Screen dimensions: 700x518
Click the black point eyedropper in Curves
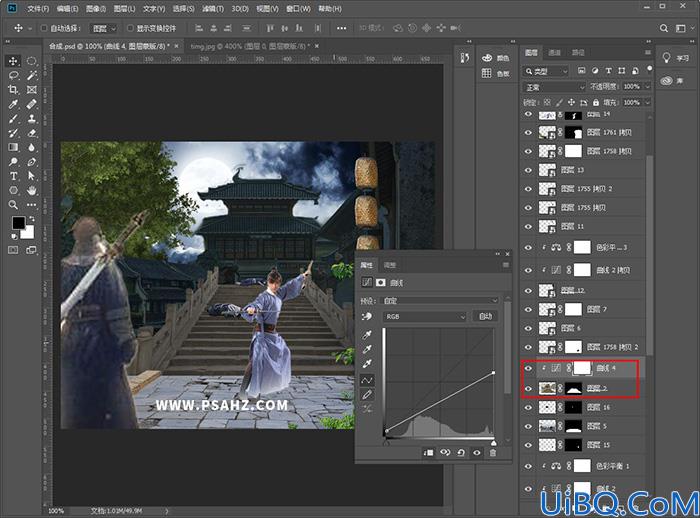367,335
